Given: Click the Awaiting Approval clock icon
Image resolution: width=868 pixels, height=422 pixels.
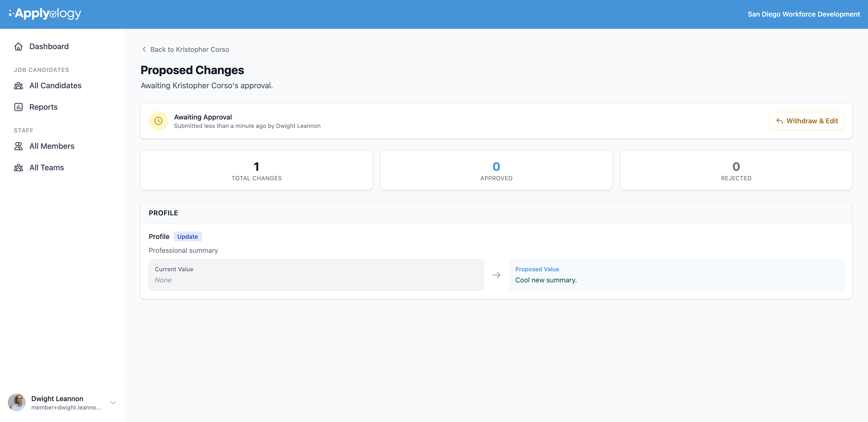Looking at the screenshot, I should coord(158,121).
